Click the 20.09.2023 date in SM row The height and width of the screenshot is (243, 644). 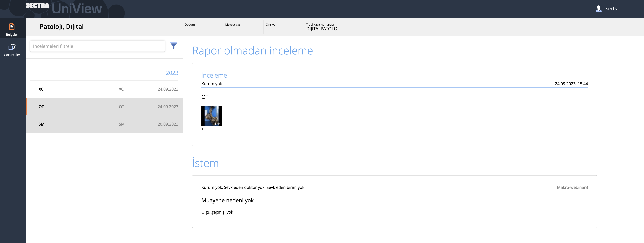tap(168, 124)
